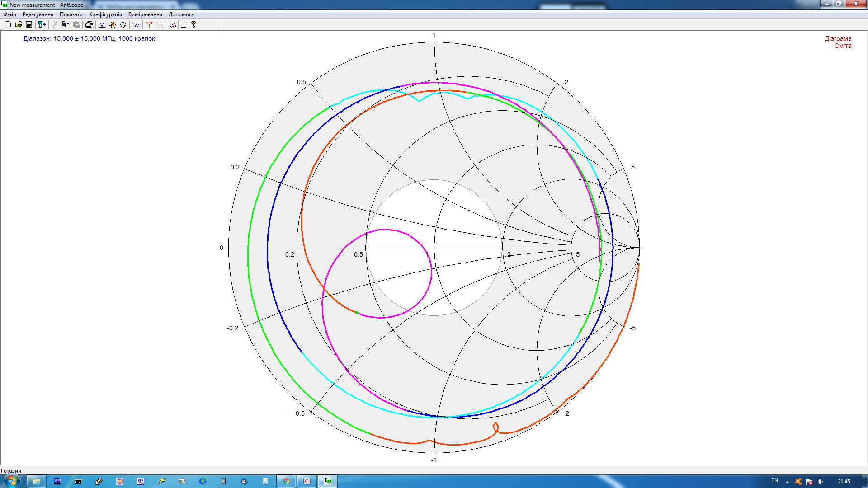The width and height of the screenshot is (868, 488).
Task: Click the FQ frequency settings icon
Action: click(160, 24)
